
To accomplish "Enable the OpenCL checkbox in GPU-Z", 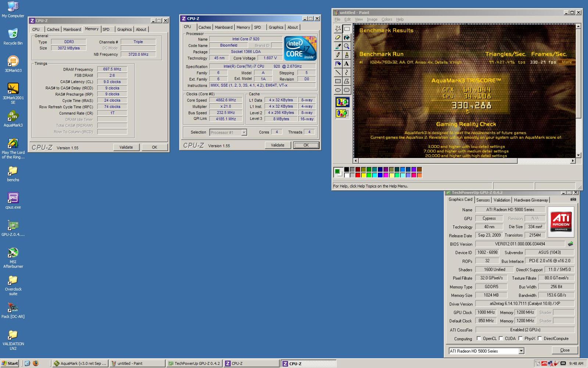I will [479, 339].
